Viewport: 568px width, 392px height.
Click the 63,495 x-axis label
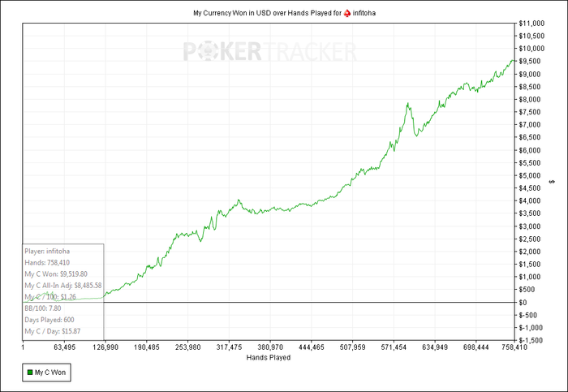coord(64,347)
